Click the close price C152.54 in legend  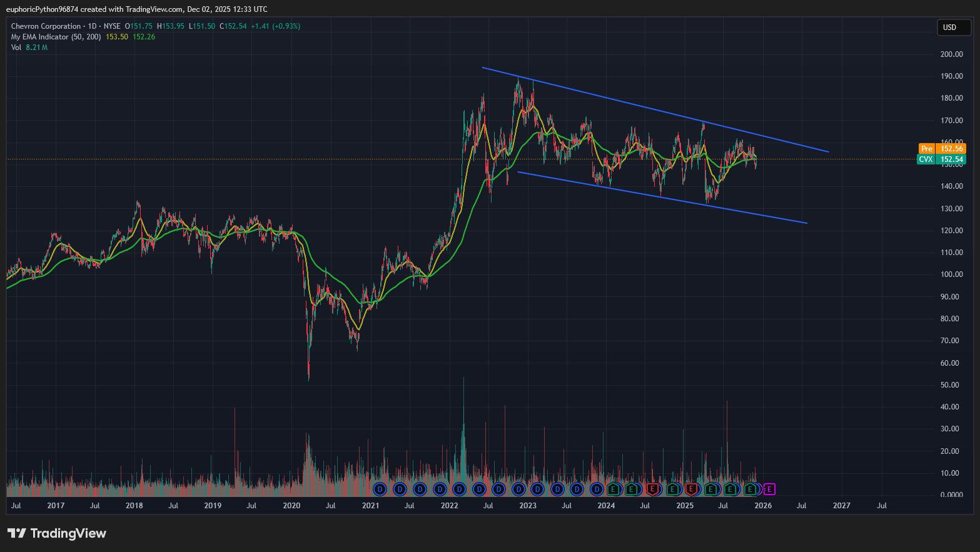pyautogui.click(x=233, y=26)
